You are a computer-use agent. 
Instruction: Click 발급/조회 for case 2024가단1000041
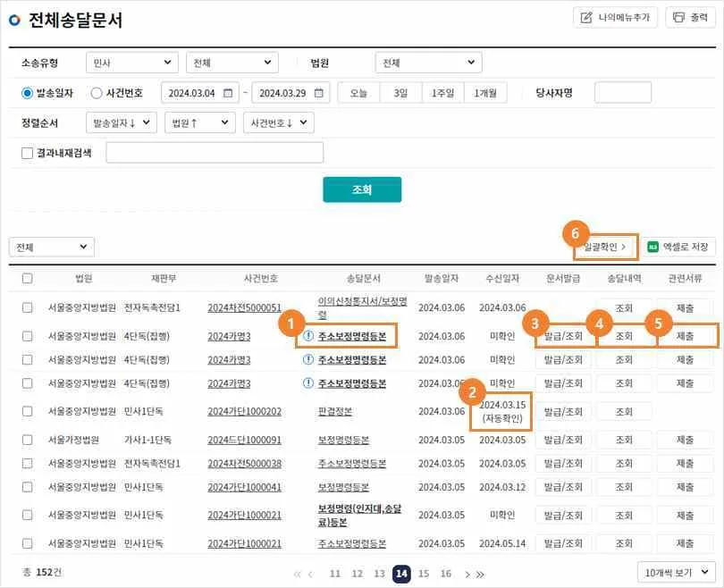pos(563,487)
